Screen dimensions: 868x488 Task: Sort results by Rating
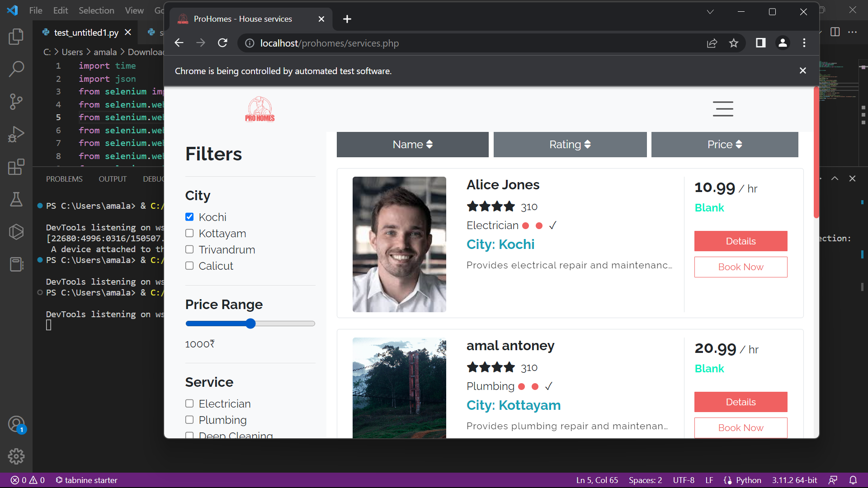pos(570,145)
